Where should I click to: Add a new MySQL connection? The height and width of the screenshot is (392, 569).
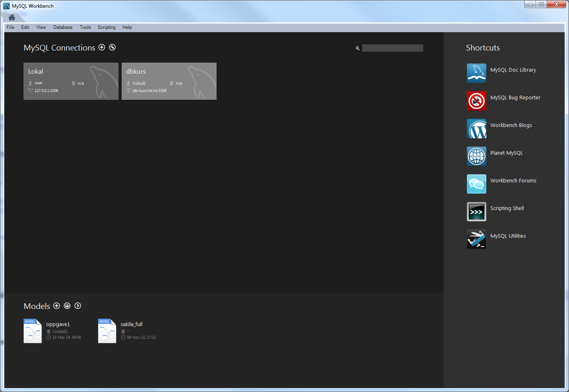coord(102,47)
